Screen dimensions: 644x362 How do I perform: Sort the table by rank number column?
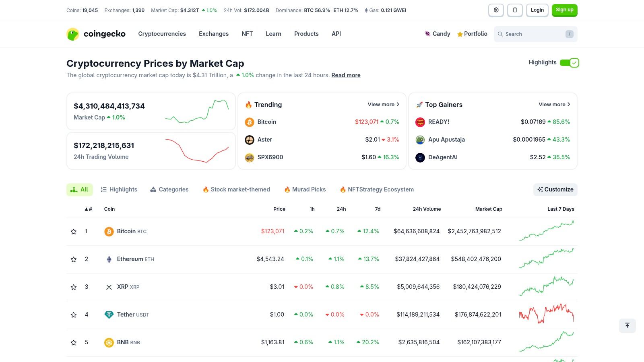tap(87, 209)
